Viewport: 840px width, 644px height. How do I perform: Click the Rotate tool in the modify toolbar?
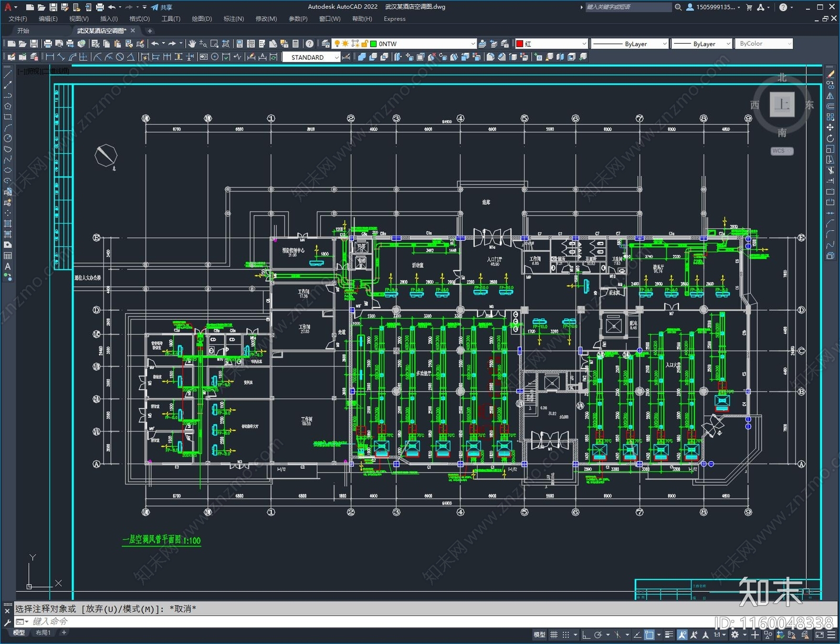830,138
